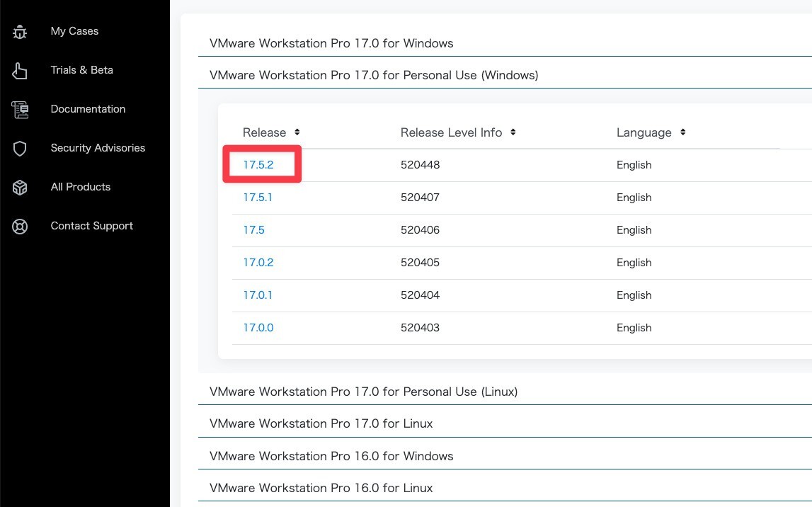
Task: Collapse the Personal Use (Windows) section
Action: (373, 75)
